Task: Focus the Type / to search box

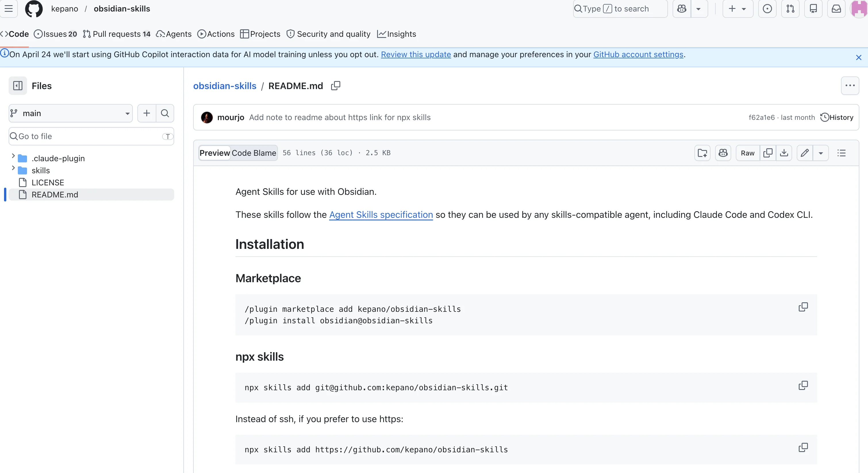Action: [x=620, y=9]
